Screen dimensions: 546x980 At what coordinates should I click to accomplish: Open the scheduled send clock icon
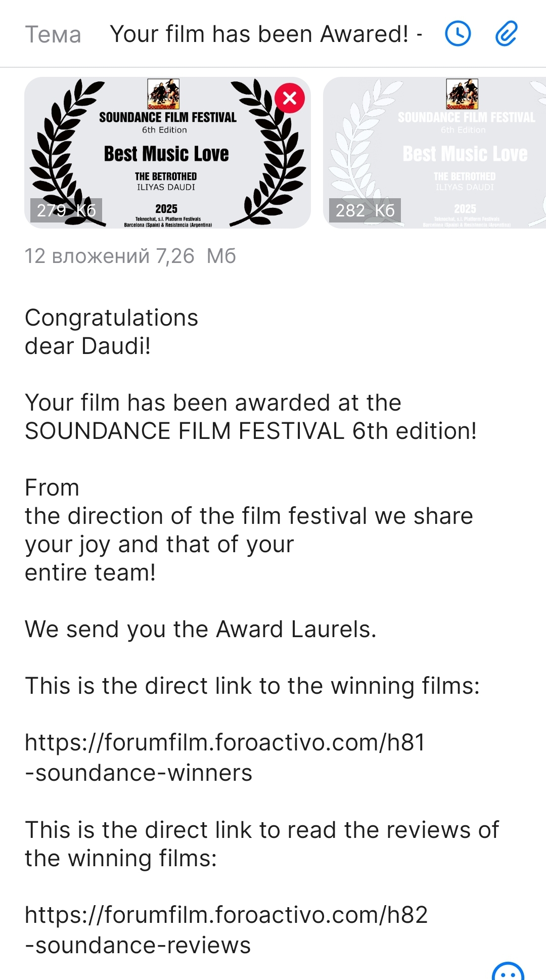coord(458,34)
